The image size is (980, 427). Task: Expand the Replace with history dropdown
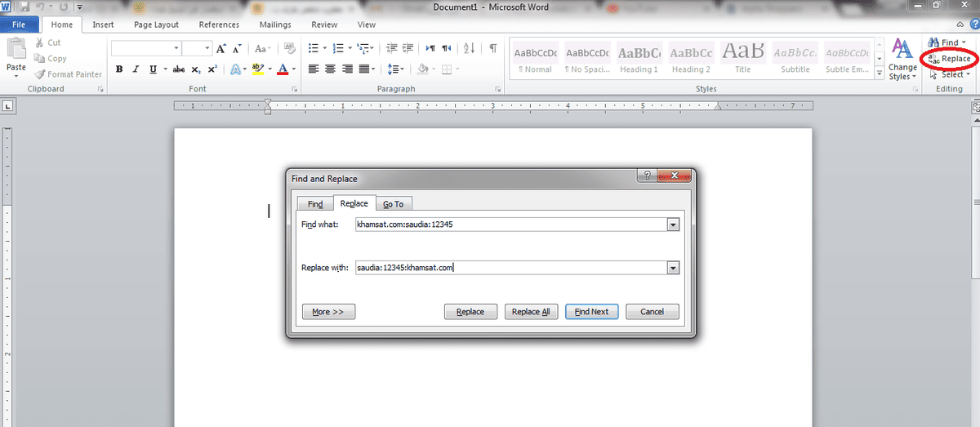point(673,268)
